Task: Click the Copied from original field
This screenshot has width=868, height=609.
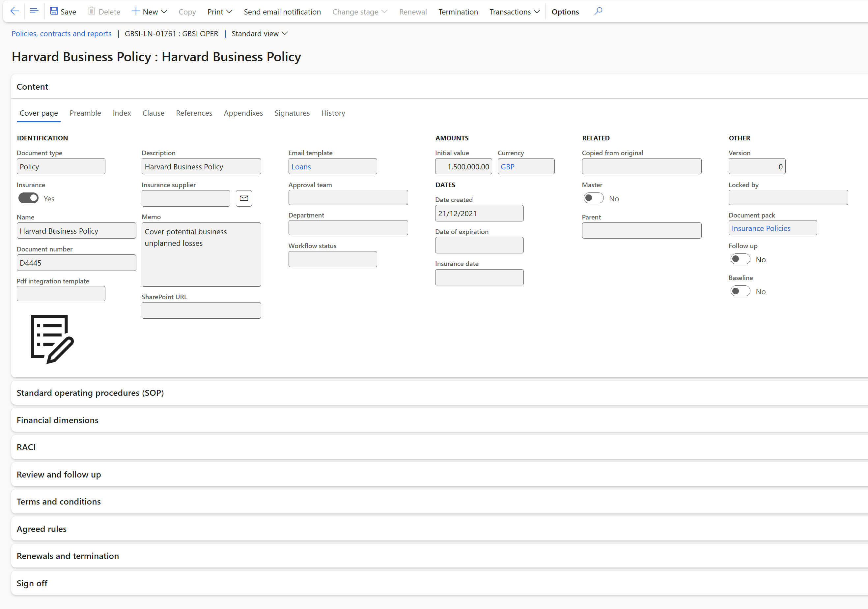Action: [x=642, y=166]
